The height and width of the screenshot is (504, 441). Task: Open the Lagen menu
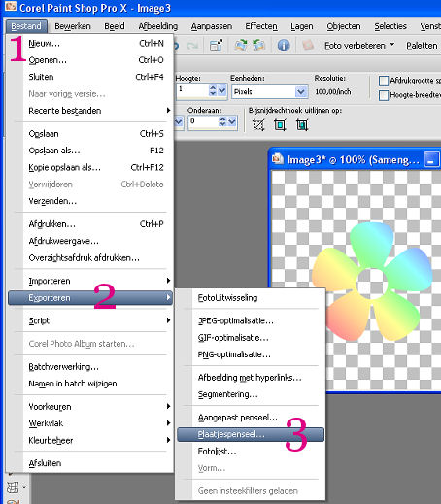(x=302, y=26)
